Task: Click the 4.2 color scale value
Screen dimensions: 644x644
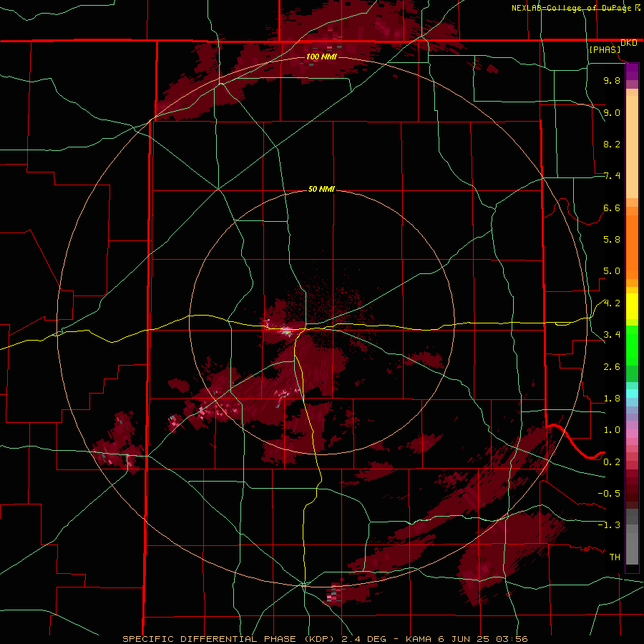Action: tap(612, 303)
